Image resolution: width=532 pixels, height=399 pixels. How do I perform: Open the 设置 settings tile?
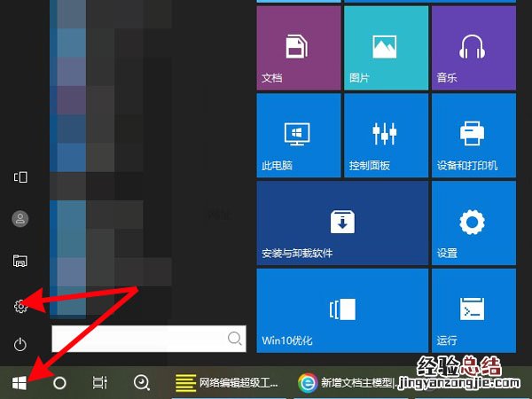click(473, 223)
